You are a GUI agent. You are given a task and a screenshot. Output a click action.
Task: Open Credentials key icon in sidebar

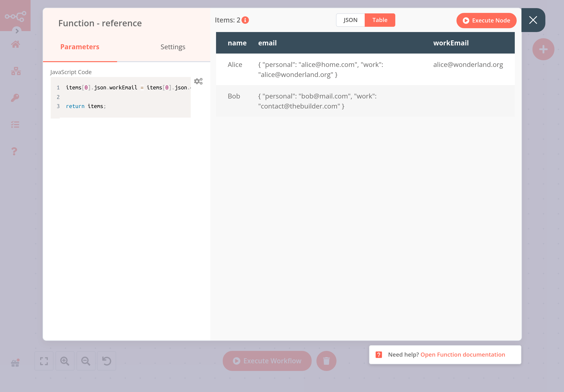tap(15, 98)
